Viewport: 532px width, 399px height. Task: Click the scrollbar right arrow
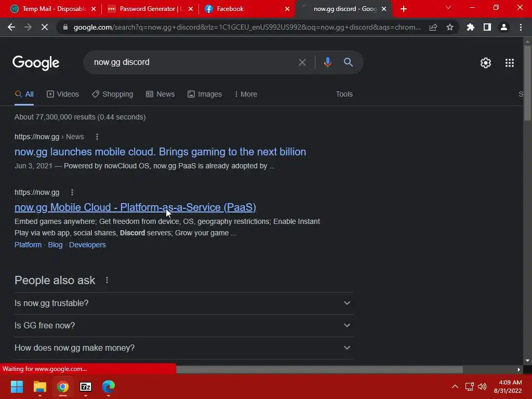tap(519, 369)
